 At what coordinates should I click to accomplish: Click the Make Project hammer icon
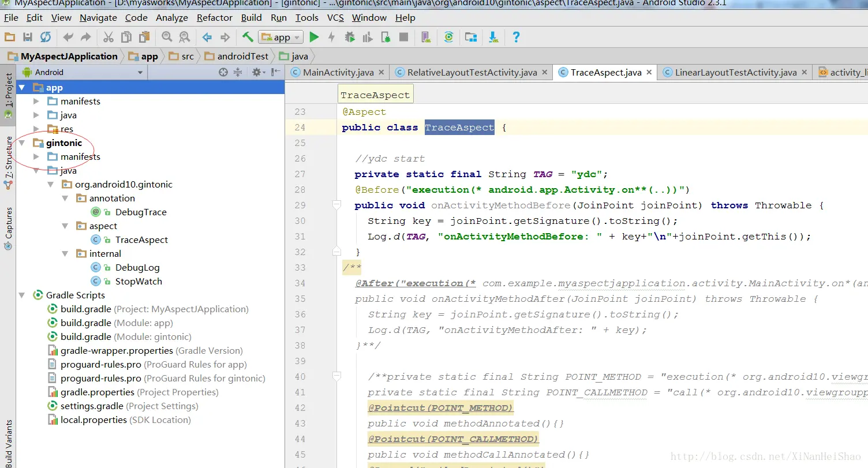[x=248, y=37]
